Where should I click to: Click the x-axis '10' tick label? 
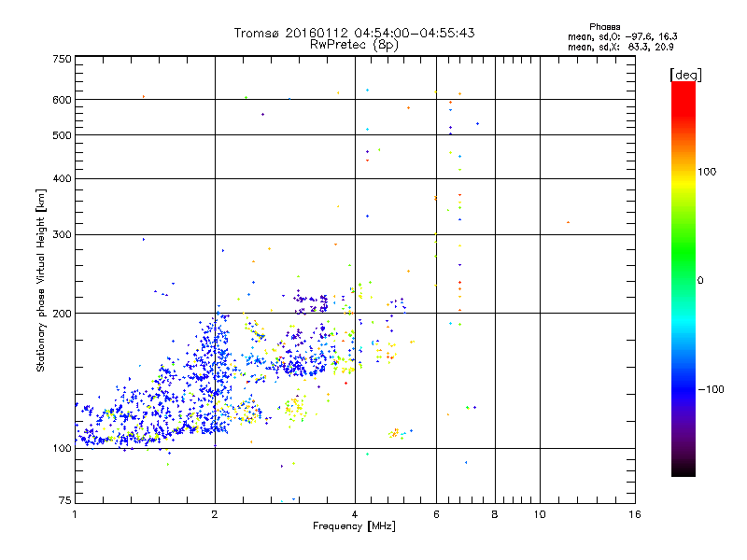[x=540, y=514]
